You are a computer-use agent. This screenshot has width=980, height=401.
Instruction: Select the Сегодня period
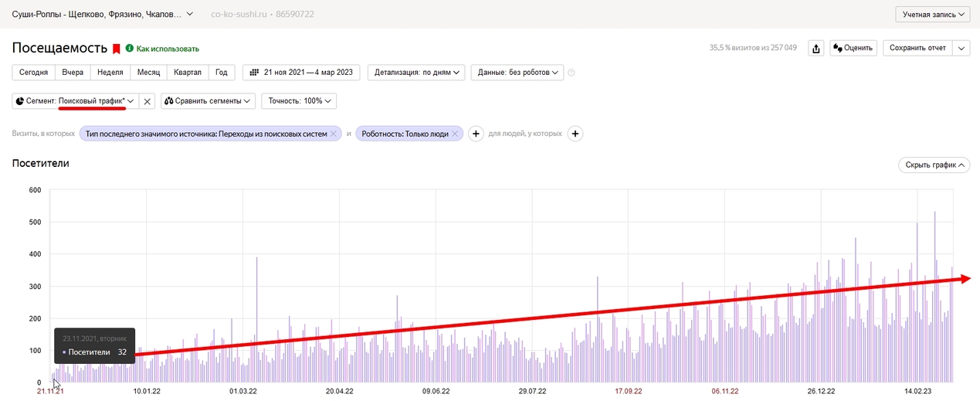(34, 73)
